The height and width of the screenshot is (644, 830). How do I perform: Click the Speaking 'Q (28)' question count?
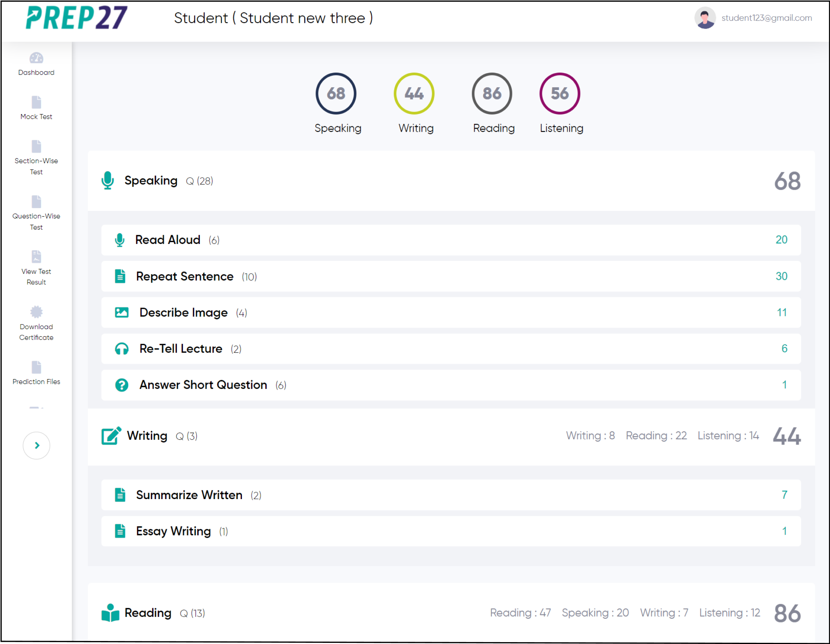click(199, 181)
